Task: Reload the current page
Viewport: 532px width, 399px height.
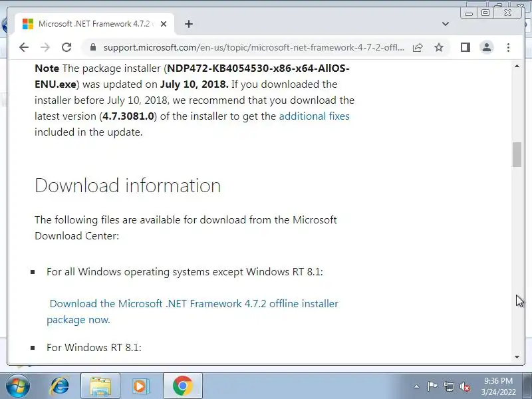Action: 66,47
